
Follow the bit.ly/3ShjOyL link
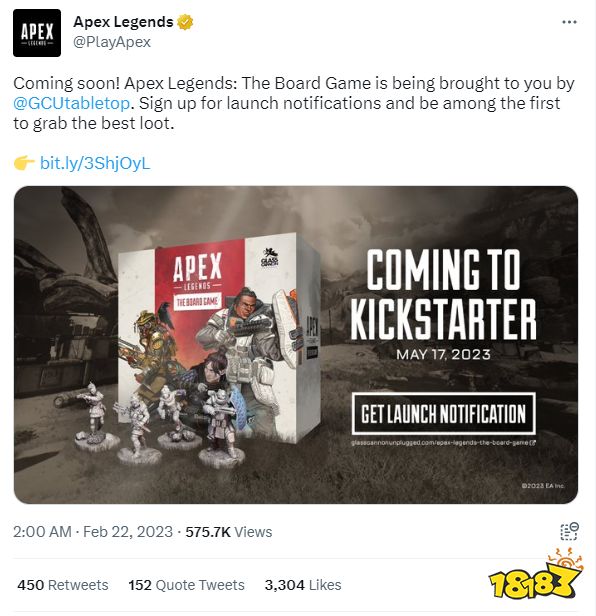[95, 163]
